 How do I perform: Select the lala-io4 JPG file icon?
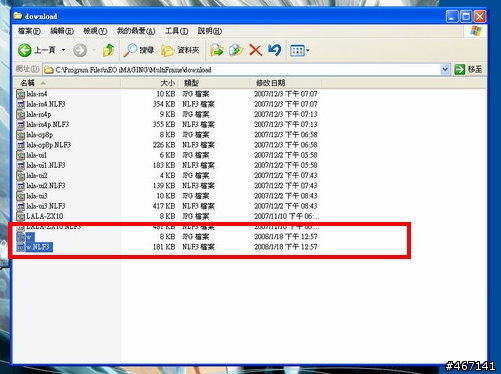[21, 94]
